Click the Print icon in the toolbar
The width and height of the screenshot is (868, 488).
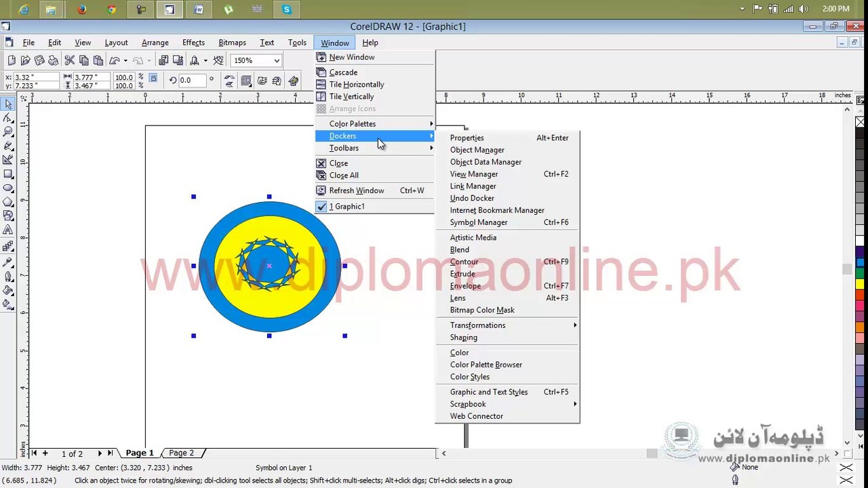[54, 60]
